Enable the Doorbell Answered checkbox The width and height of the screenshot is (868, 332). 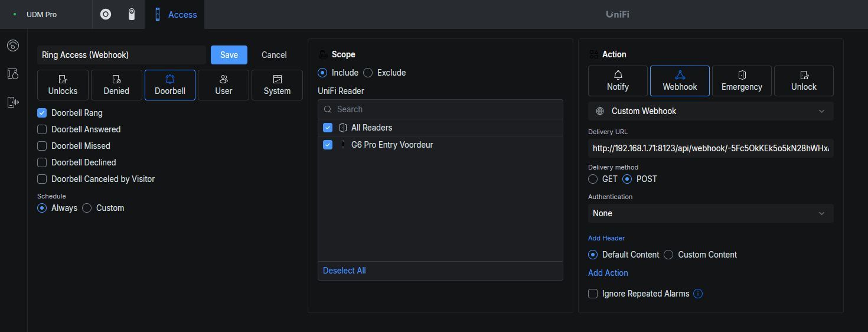click(42, 129)
